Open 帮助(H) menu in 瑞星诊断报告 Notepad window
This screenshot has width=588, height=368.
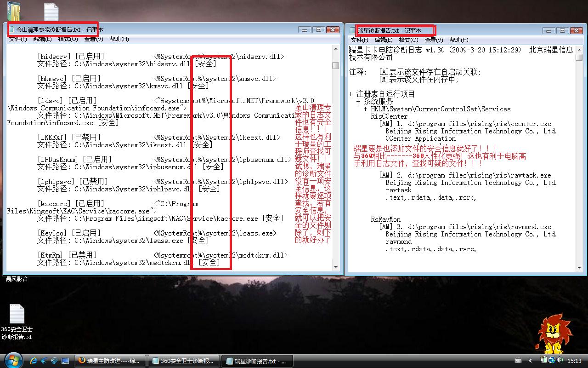tap(459, 40)
